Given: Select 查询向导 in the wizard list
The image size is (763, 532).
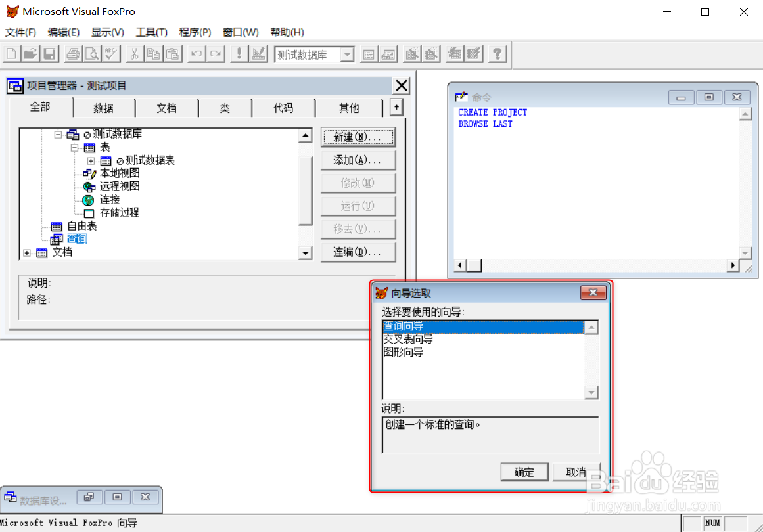Looking at the screenshot, I should point(483,326).
